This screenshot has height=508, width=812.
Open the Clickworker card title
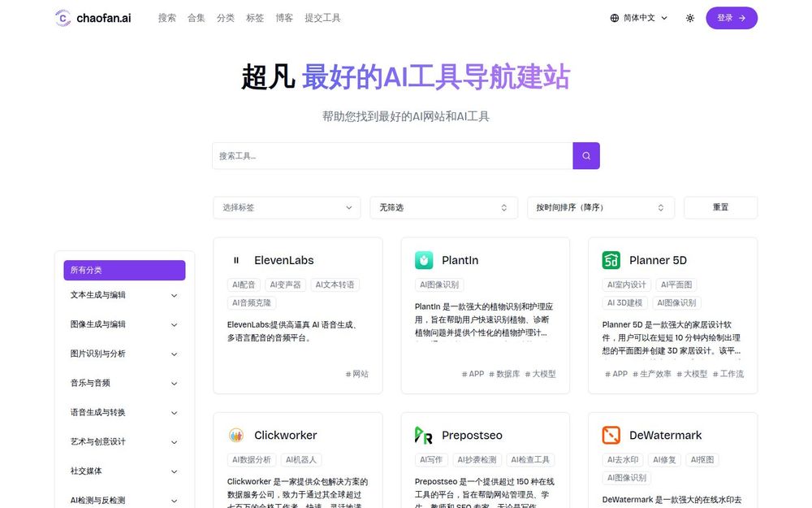point(285,435)
